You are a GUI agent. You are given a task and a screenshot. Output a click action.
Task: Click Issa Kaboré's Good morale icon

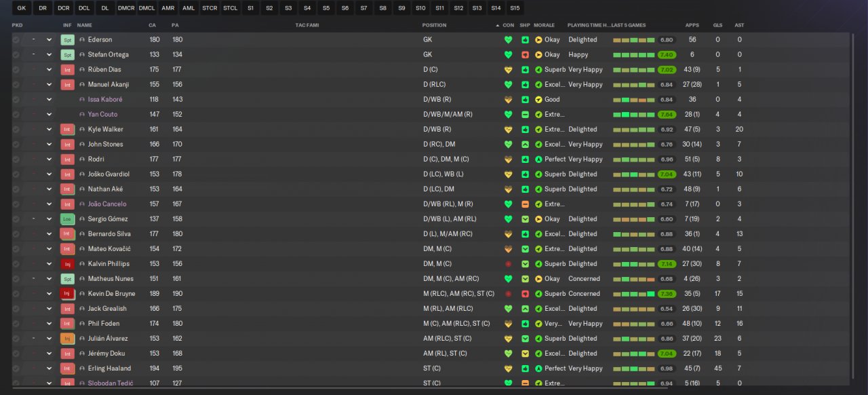538,99
